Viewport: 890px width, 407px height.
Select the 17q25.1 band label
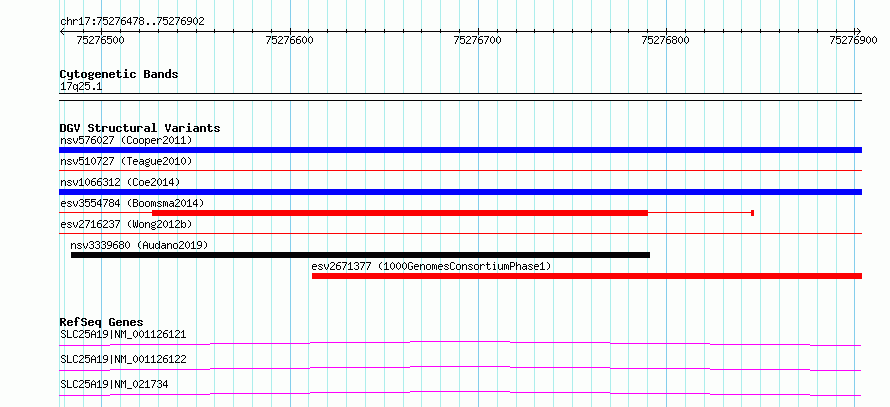coord(81,87)
